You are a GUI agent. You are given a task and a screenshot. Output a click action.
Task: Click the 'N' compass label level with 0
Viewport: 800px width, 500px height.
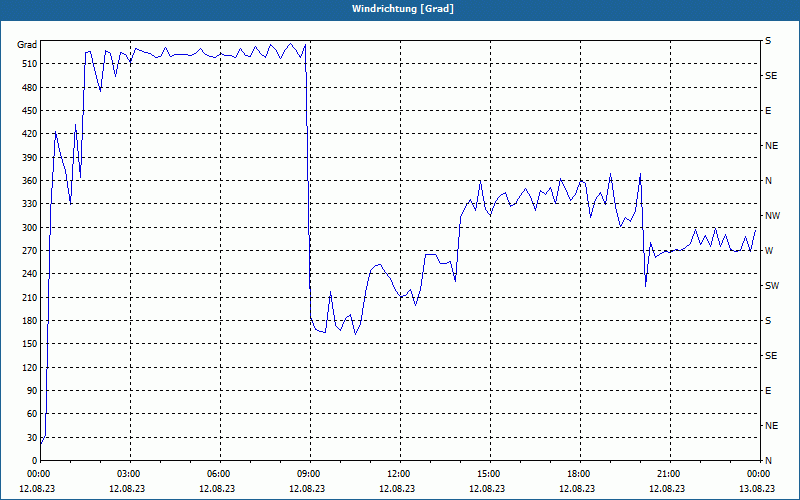click(768, 460)
